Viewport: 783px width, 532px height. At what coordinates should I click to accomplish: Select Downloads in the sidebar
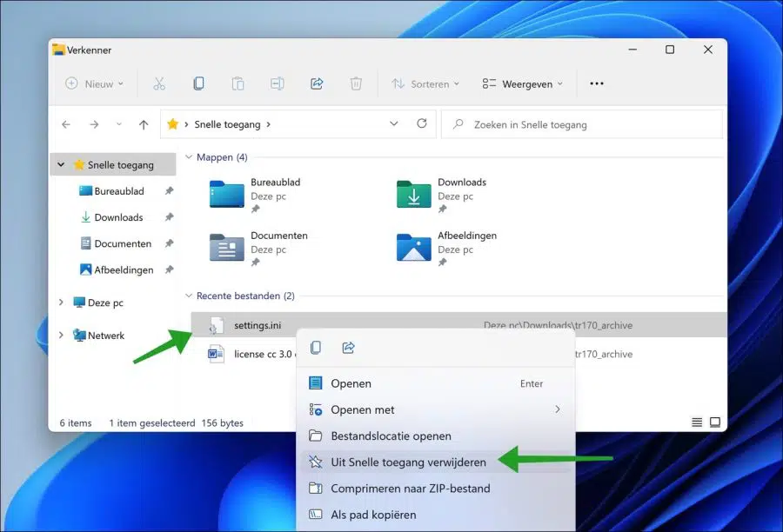coord(118,217)
